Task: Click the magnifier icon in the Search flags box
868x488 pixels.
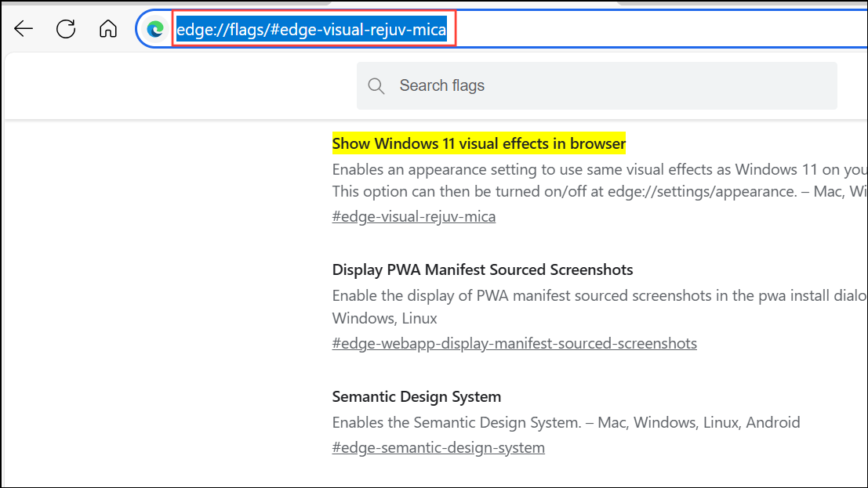Action: 376,86
